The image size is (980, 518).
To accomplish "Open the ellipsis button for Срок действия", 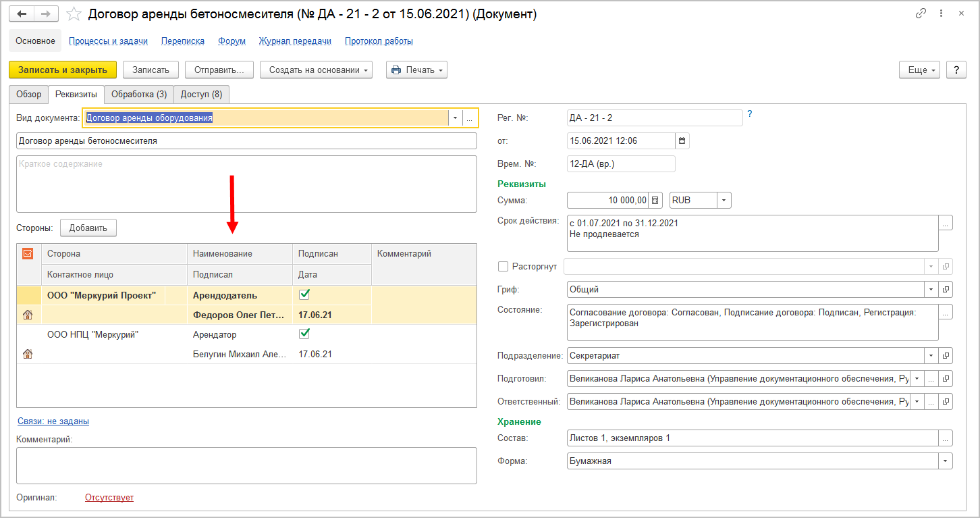I will 946,224.
